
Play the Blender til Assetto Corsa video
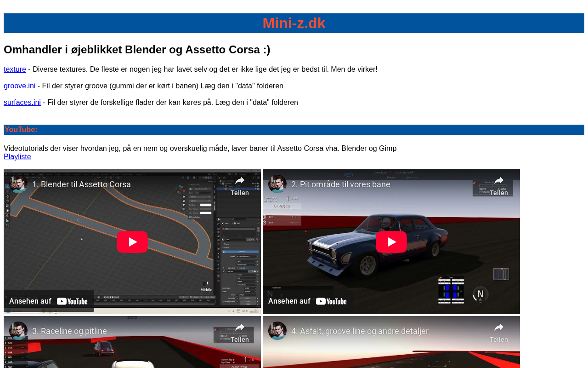(x=132, y=242)
